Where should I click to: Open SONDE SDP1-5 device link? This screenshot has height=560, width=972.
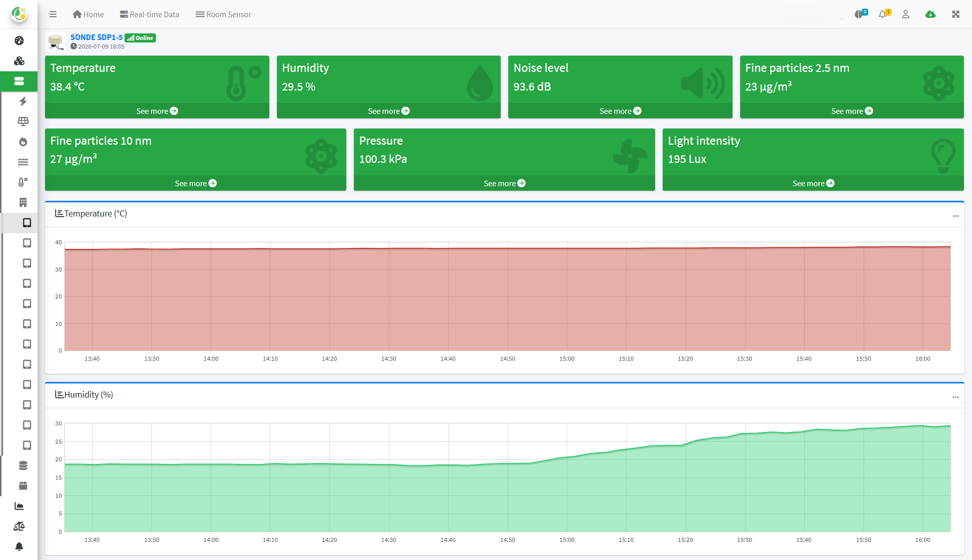(x=96, y=37)
